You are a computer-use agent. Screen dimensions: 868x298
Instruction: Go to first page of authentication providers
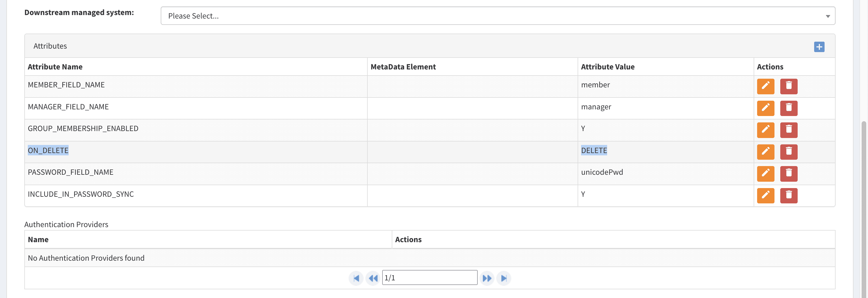click(356, 278)
